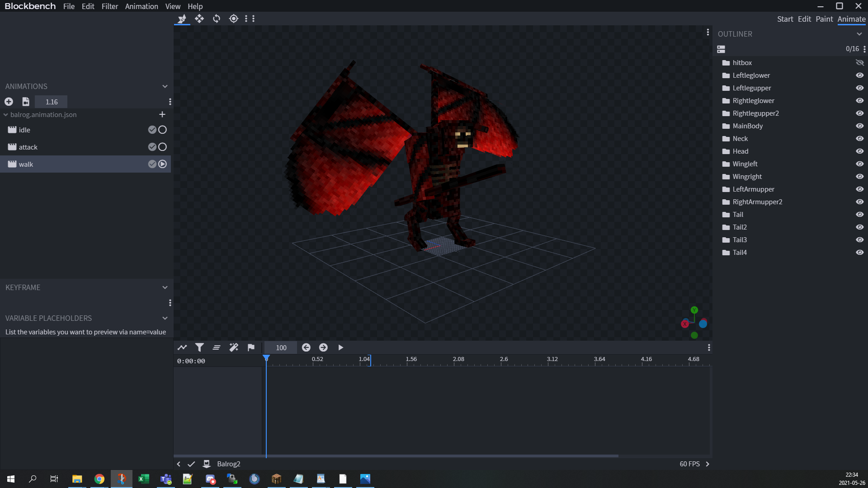Hide the Wingleft group

[860, 164]
